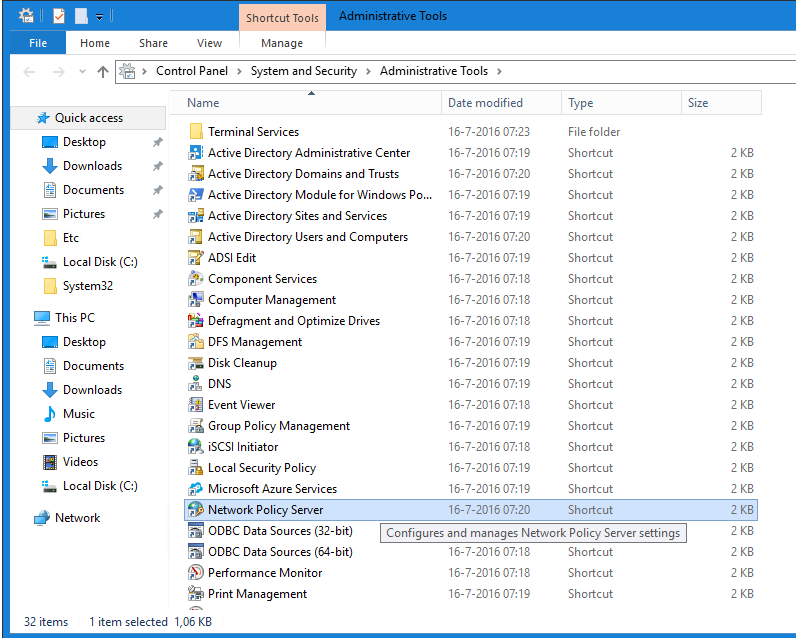The width and height of the screenshot is (796, 638).
Task: Select the Event Viewer icon
Action: click(x=196, y=405)
